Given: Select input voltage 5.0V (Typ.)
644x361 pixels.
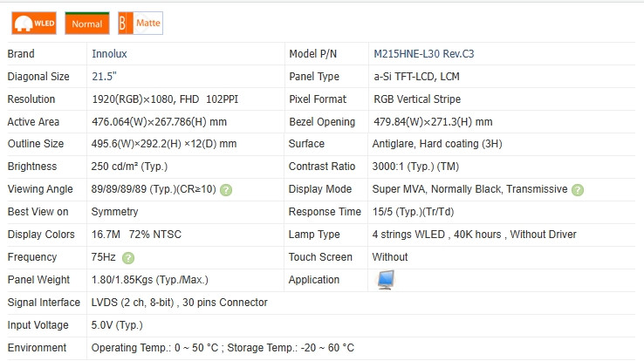Looking at the screenshot, I should [117, 325].
